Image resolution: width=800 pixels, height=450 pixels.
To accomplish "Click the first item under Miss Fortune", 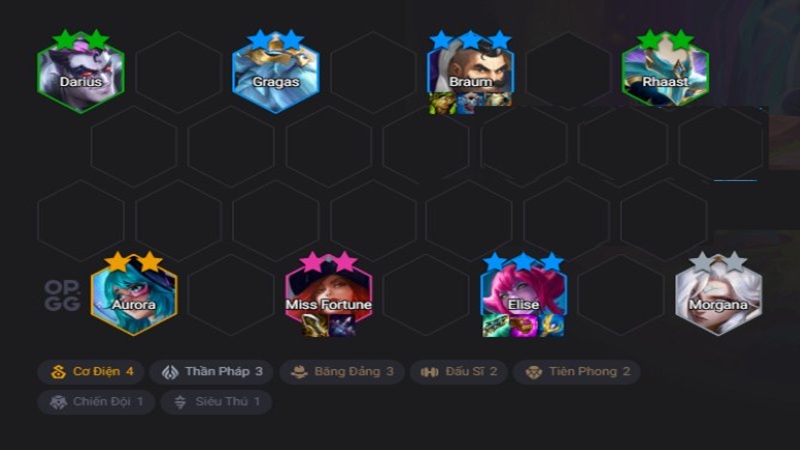I will coord(315,326).
